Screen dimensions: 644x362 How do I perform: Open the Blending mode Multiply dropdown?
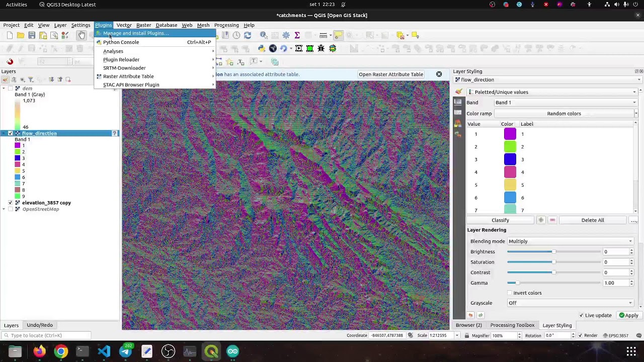coord(570,241)
